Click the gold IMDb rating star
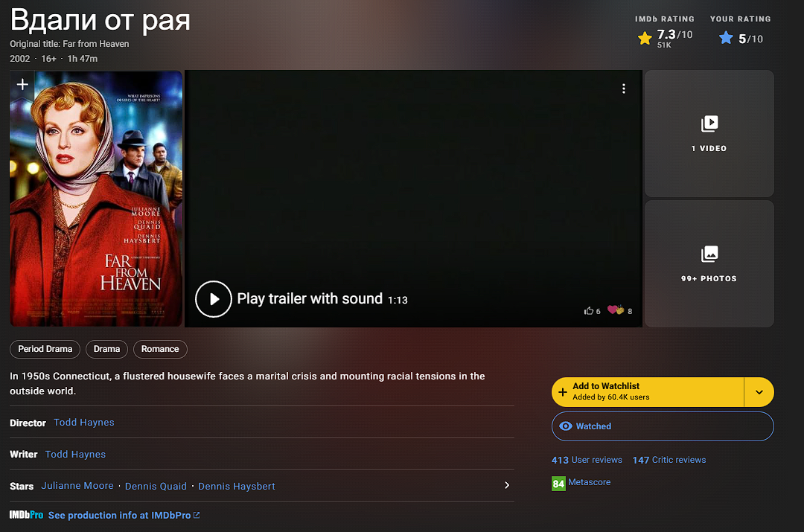Screen dimensions: 804x532 (x=645, y=38)
